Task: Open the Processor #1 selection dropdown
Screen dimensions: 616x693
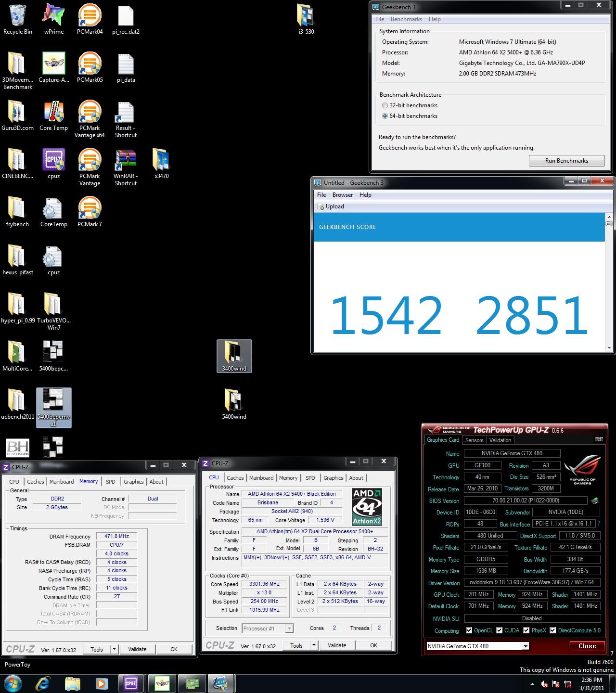Action: [x=268, y=629]
